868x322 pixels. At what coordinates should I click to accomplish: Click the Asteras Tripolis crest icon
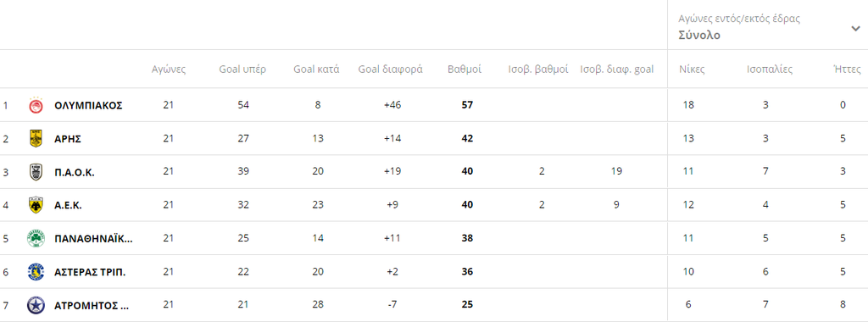coord(36,272)
